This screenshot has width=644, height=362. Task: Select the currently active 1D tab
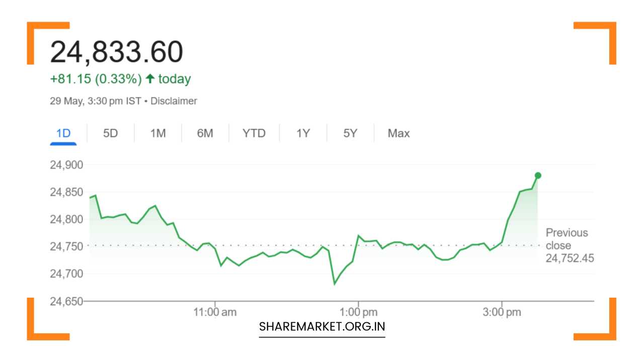[x=62, y=133]
